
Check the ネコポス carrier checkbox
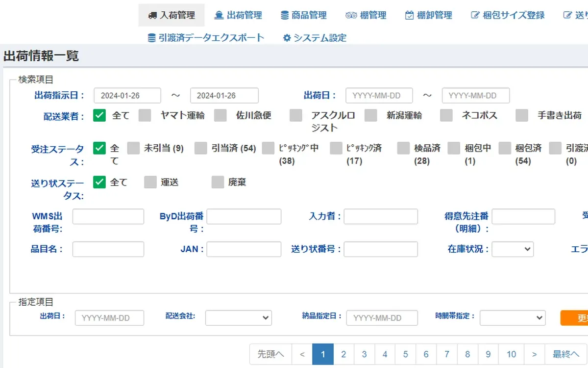click(446, 115)
